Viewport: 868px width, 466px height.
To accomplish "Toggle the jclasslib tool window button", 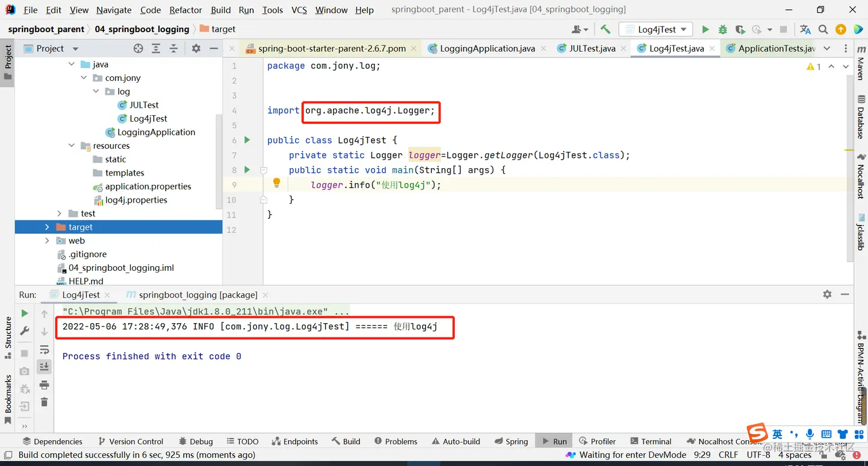I will [861, 232].
